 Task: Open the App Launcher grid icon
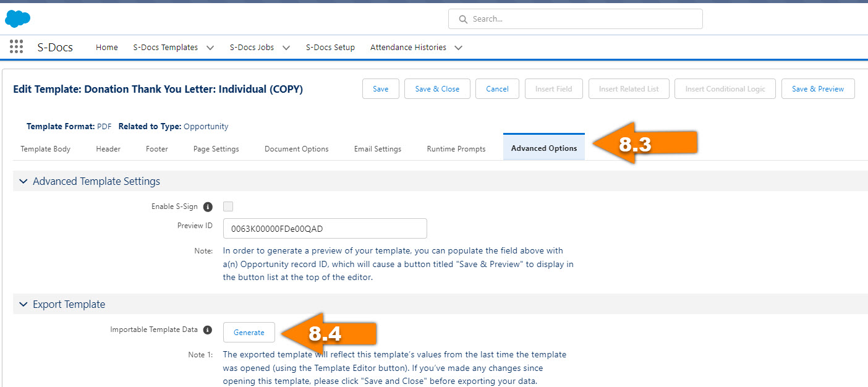[x=17, y=47]
